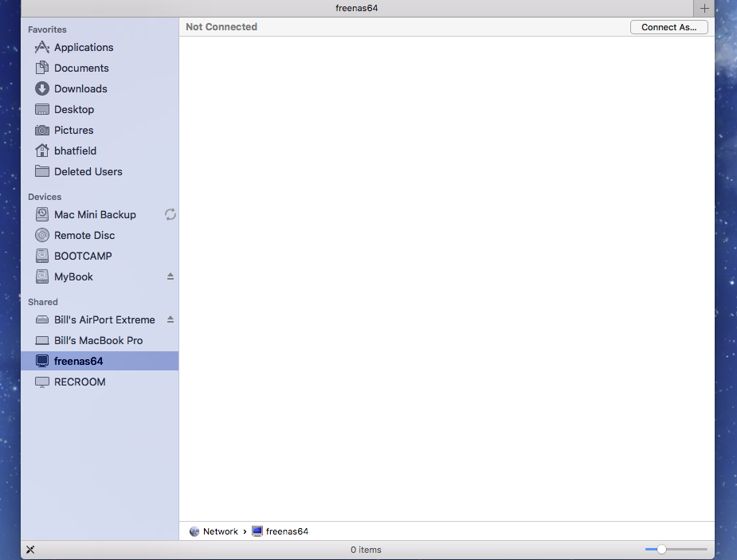Click the Devices section header
737x560 pixels.
click(x=45, y=197)
